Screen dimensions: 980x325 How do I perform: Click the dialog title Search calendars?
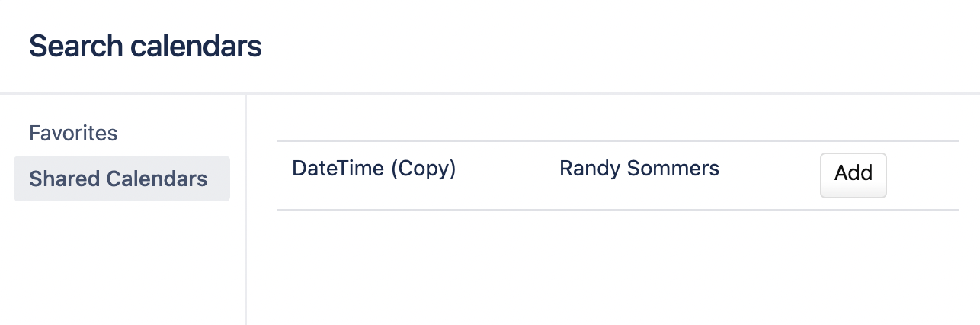[x=145, y=47]
